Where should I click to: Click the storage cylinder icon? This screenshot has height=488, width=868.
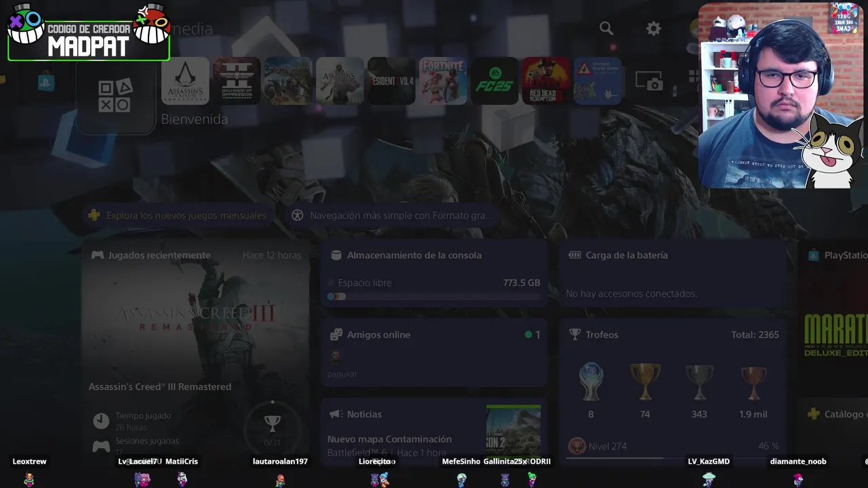click(x=336, y=256)
